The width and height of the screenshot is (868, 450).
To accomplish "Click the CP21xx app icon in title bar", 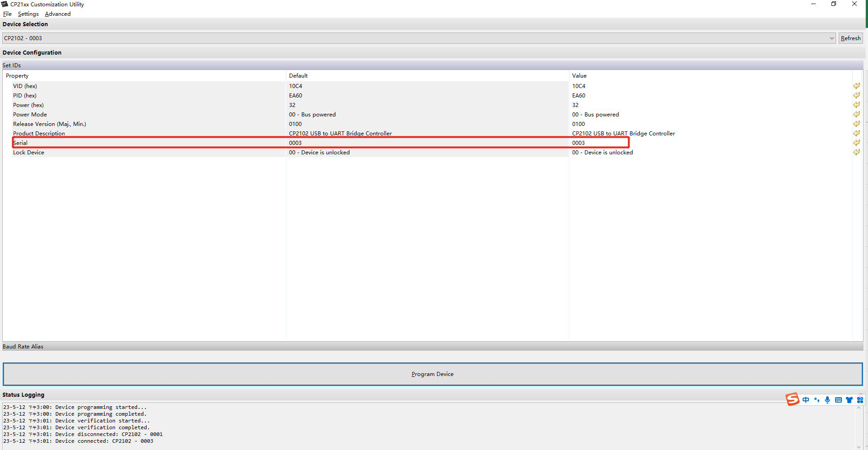I will click(x=5, y=4).
